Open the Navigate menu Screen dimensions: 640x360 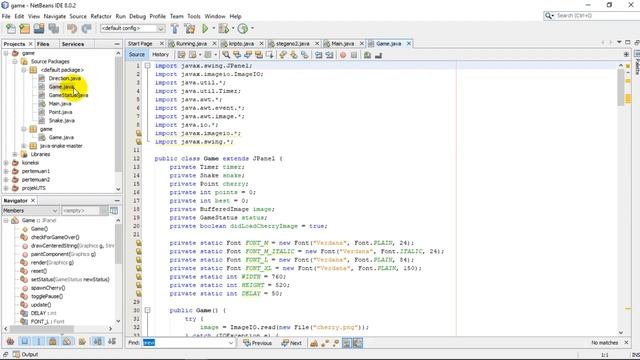pyautogui.click(x=55, y=16)
